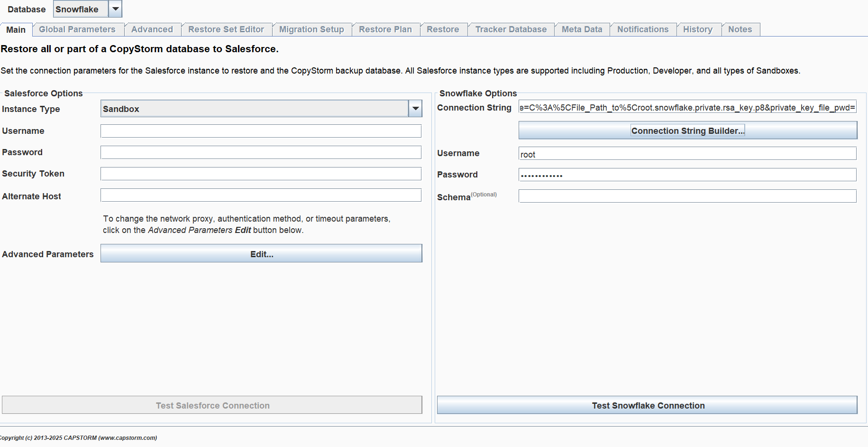Select the Snowflake database combo box
This screenshot has height=447, width=868.
pyautogui.click(x=87, y=9)
